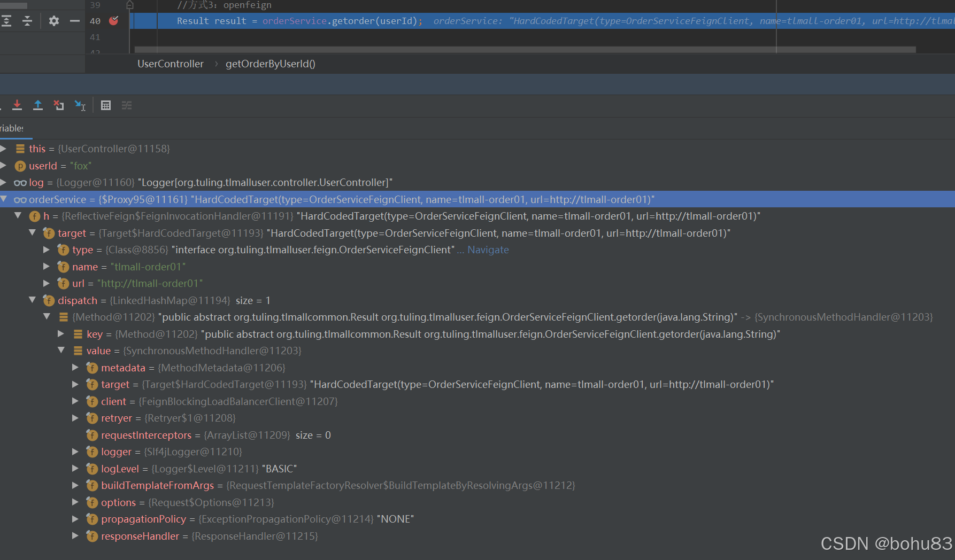
Task: Click the Trace Current Stream Chain icon
Action: 127,105
